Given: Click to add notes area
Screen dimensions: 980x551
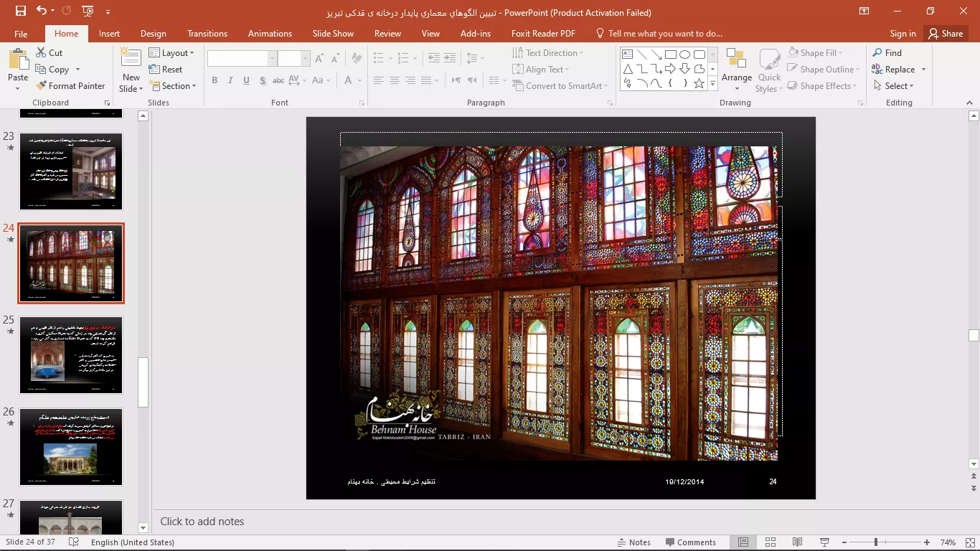Looking at the screenshot, I should point(202,522).
